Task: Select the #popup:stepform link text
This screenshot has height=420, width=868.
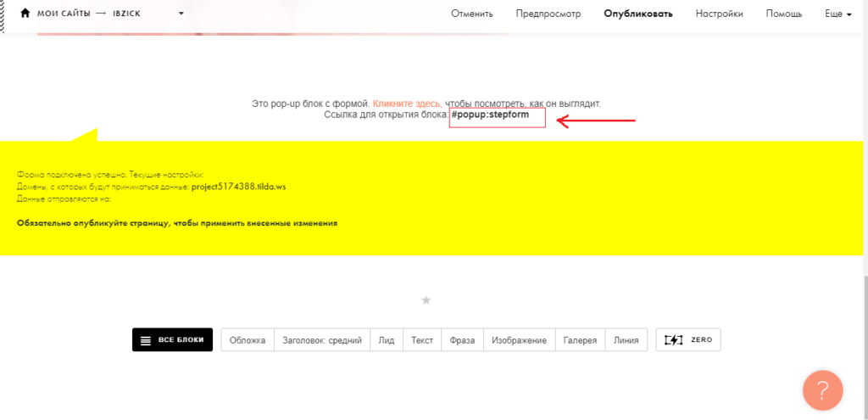Action: tap(484, 114)
